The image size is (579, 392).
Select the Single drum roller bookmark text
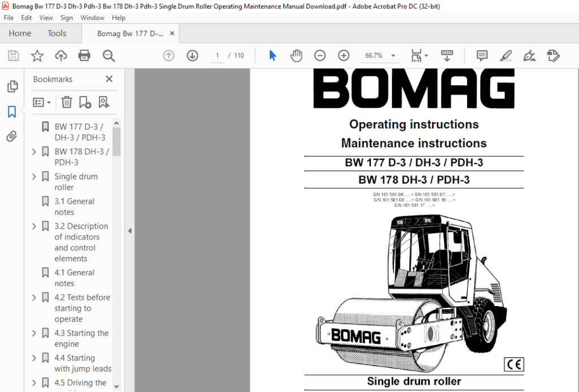[76, 182]
